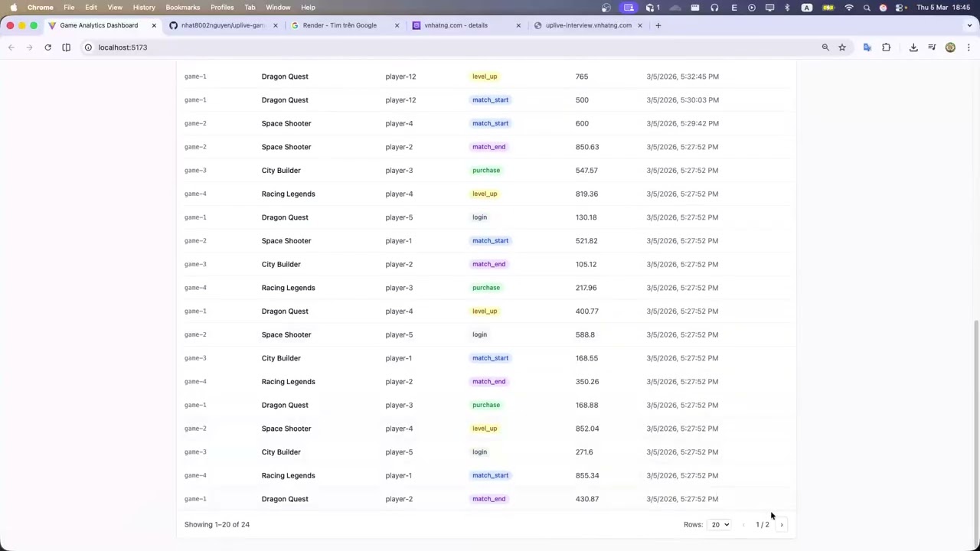Open macOS Control Center icon
Screen dimensions: 980x551
point(900,8)
